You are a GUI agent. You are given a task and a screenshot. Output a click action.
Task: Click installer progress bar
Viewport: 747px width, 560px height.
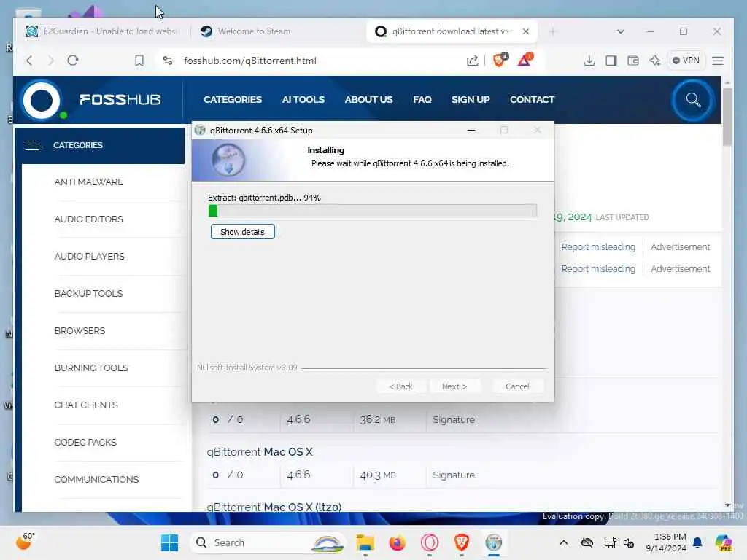tap(373, 211)
